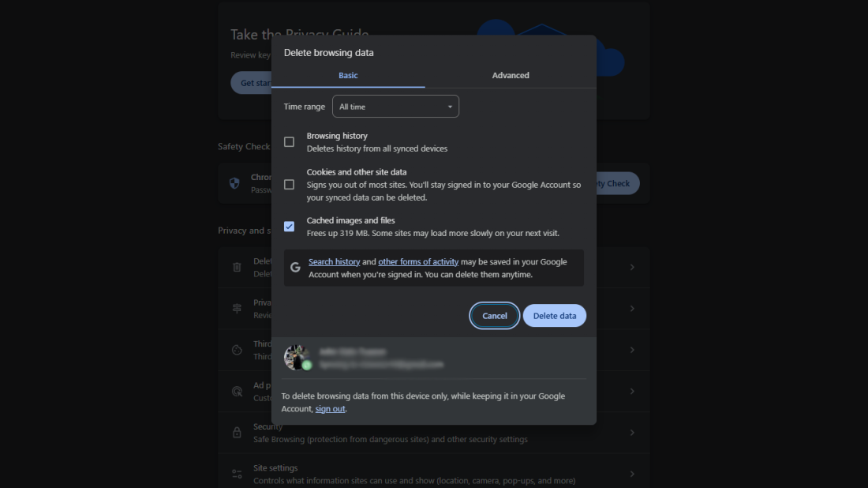868x488 pixels.
Task: Click the Site settings sliders icon
Action: click(237, 474)
